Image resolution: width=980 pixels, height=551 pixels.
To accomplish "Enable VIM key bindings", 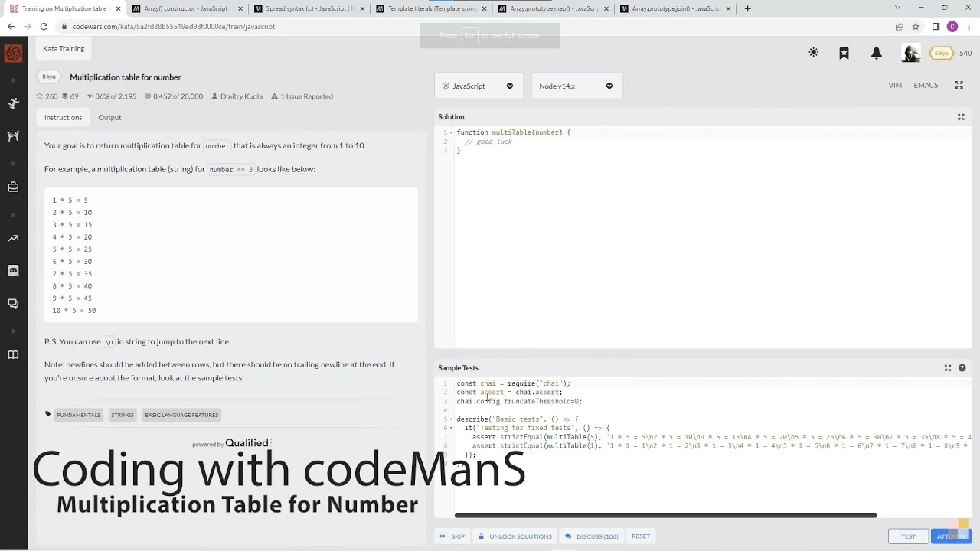I will 895,85.
